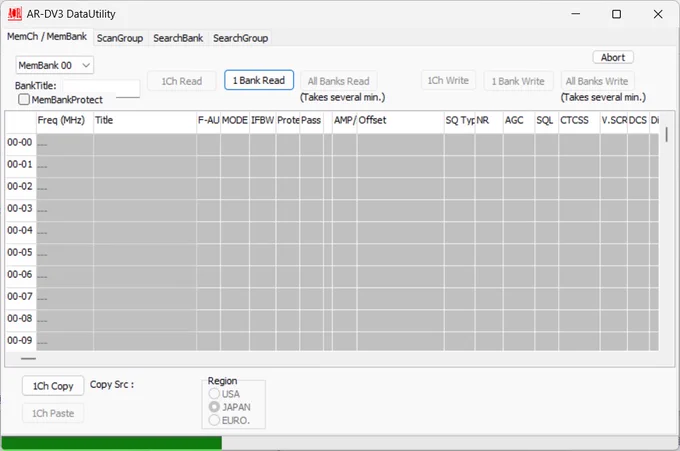Select row header 00-01
The height and width of the screenshot is (451, 680).
tap(20, 165)
